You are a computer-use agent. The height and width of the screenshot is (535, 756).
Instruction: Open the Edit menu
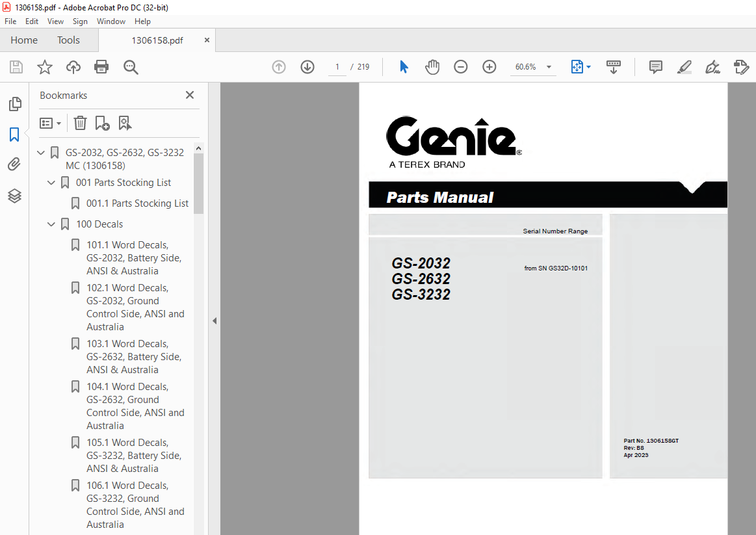coord(32,21)
